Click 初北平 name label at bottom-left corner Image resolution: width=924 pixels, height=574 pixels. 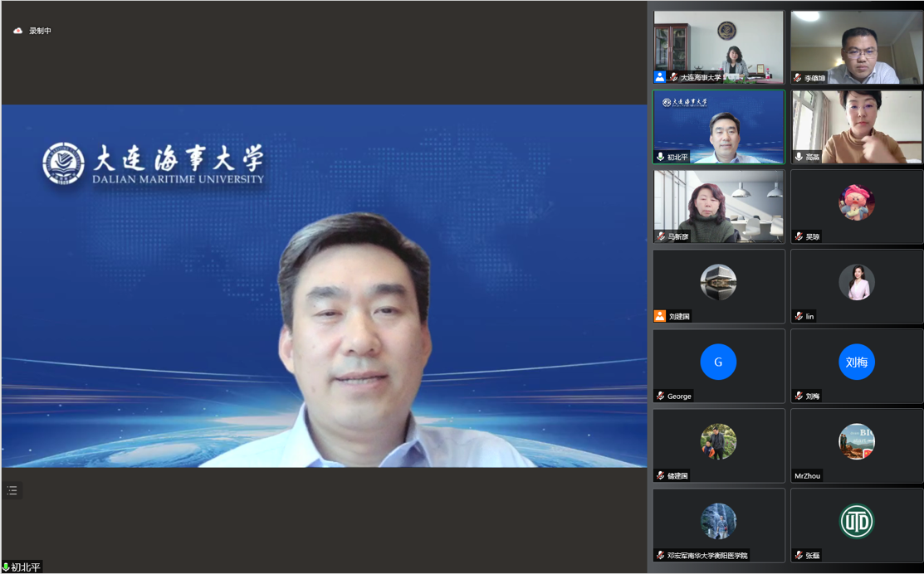pyautogui.click(x=25, y=567)
